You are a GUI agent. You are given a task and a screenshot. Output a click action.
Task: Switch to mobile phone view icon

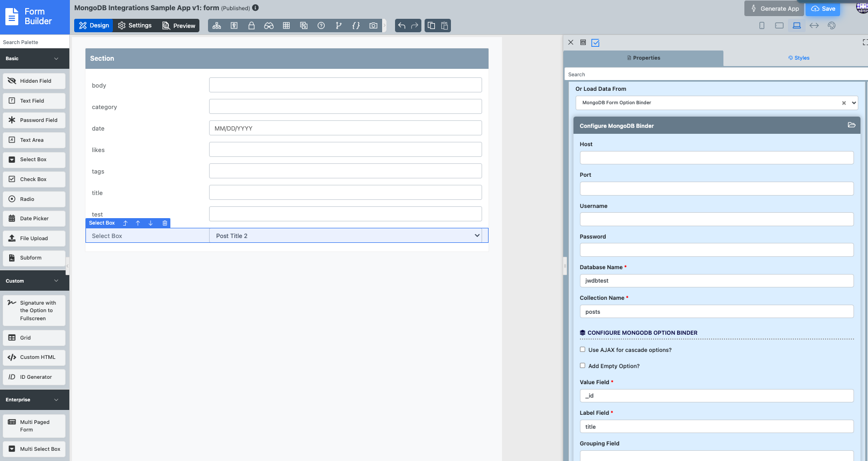(x=762, y=26)
